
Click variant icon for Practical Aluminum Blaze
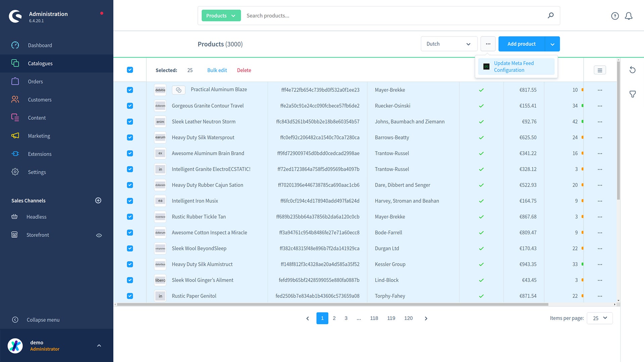(x=178, y=90)
